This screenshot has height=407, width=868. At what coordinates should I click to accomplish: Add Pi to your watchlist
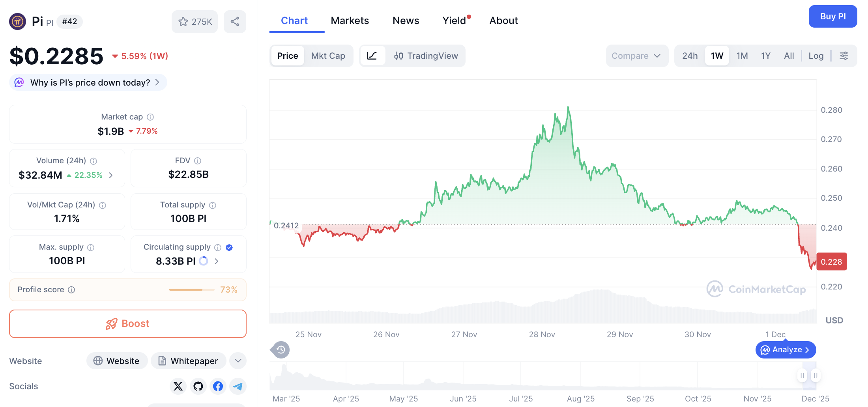pyautogui.click(x=195, y=22)
